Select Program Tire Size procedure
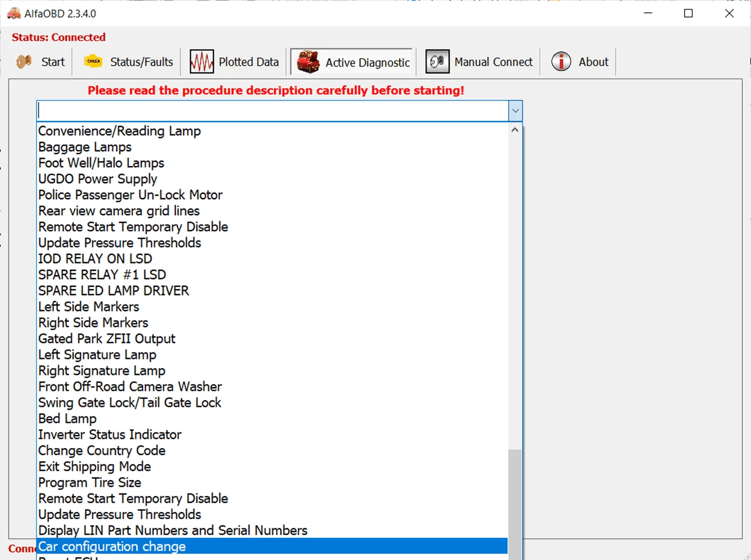 pos(272,482)
